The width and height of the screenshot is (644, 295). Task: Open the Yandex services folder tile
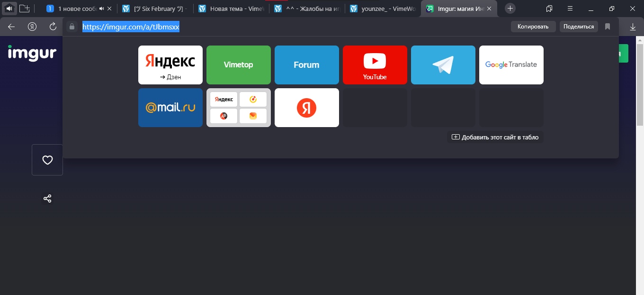click(x=238, y=108)
